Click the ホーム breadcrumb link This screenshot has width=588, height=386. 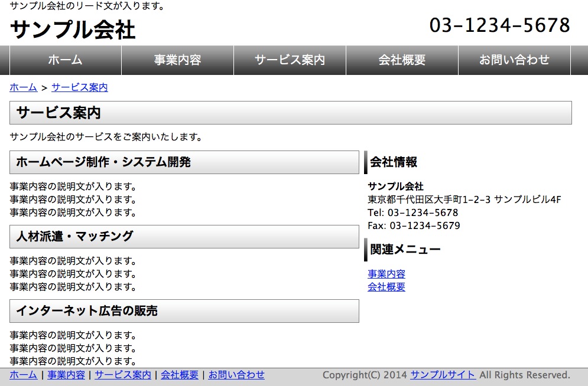tap(24, 87)
